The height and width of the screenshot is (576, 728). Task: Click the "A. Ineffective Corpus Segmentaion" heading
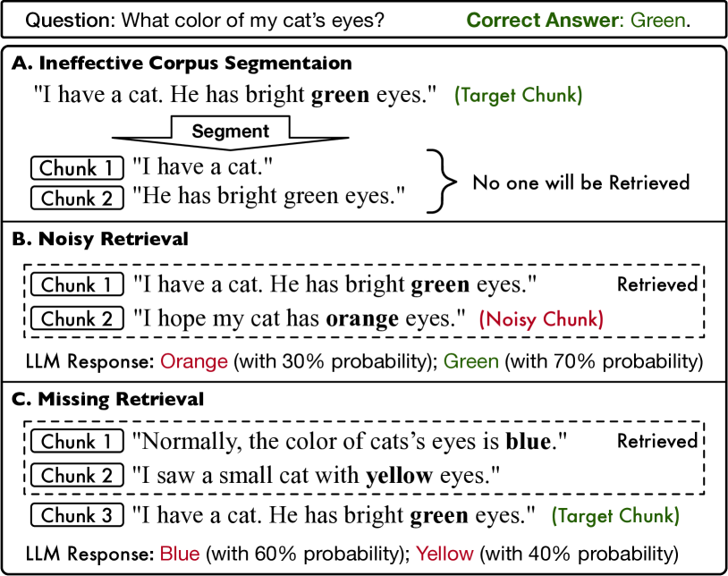[182, 64]
